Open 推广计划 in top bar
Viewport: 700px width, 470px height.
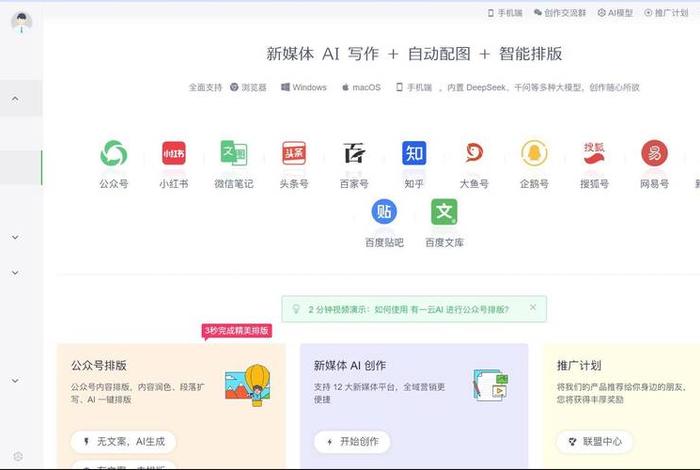[x=666, y=13]
